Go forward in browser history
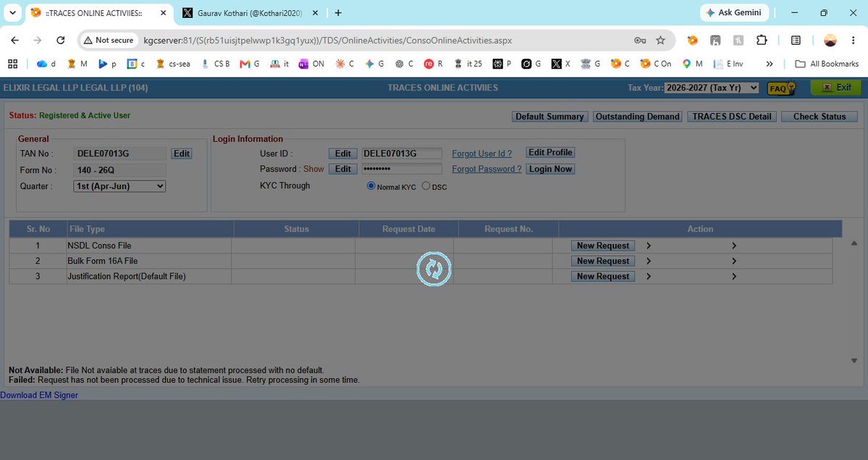The height and width of the screenshot is (460, 868). 37,41
